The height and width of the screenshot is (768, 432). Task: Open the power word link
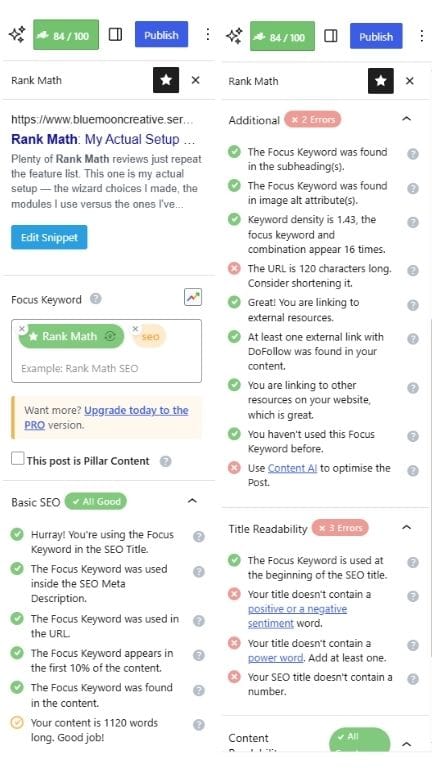pyautogui.click(x=276, y=658)
